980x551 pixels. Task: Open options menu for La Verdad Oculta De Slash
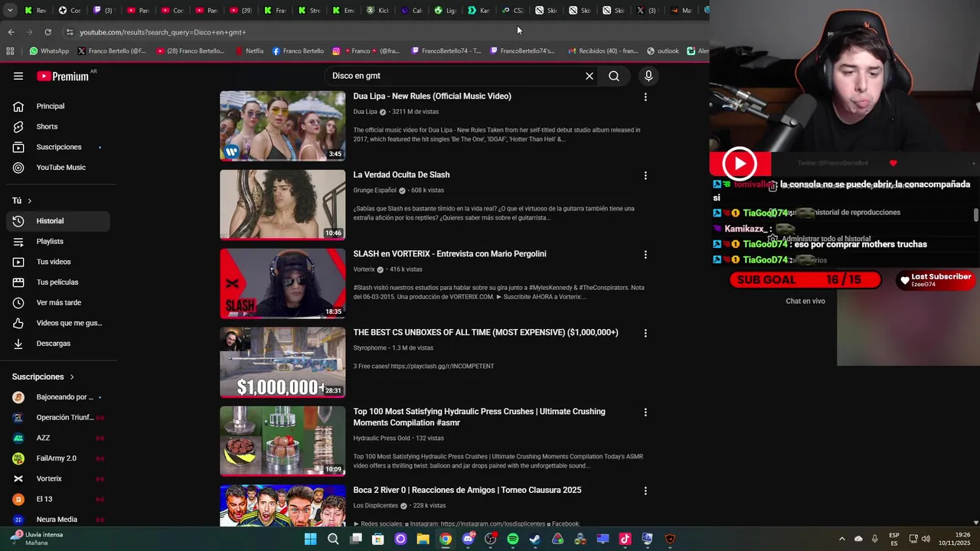click(x=645, y=175)
